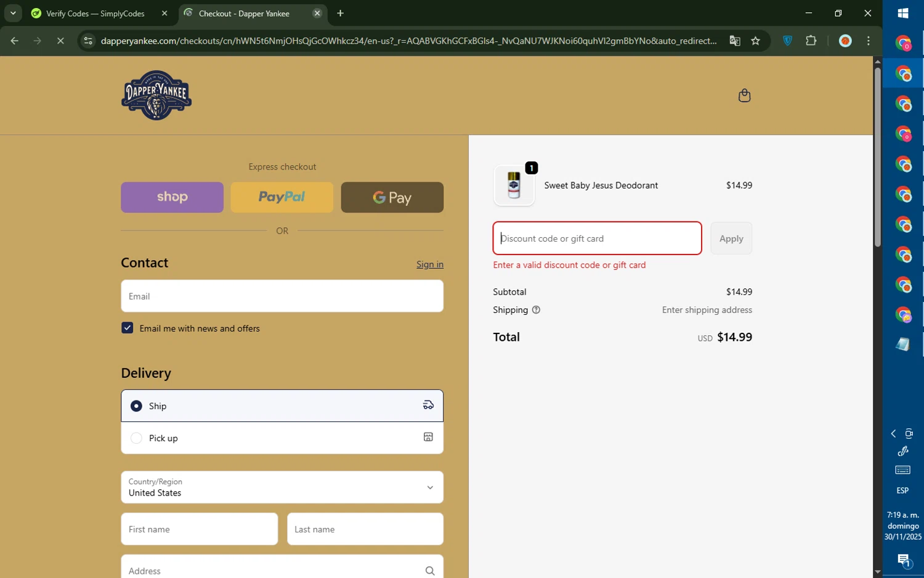
Task: Click the Bitwarden shield extension icon
Action: 787,41
